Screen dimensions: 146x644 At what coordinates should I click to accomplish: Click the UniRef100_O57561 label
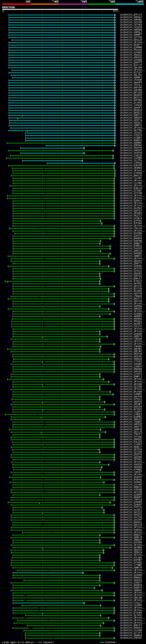tap(131, 459)
